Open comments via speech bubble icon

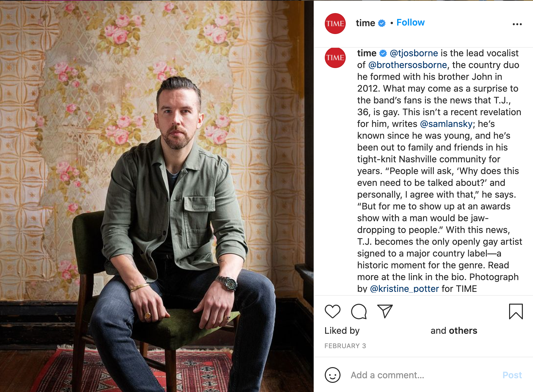pos(359,311)
